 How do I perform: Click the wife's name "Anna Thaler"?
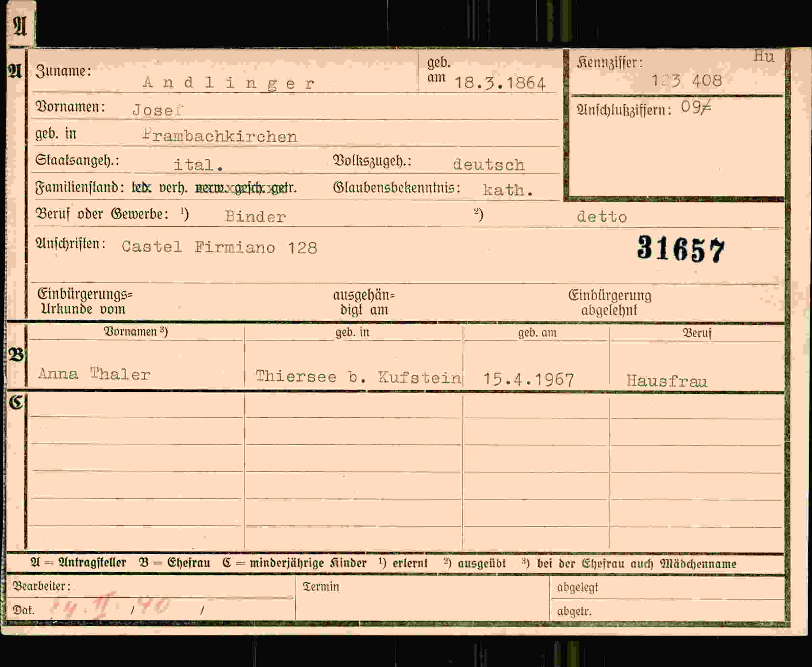[94, 374]
